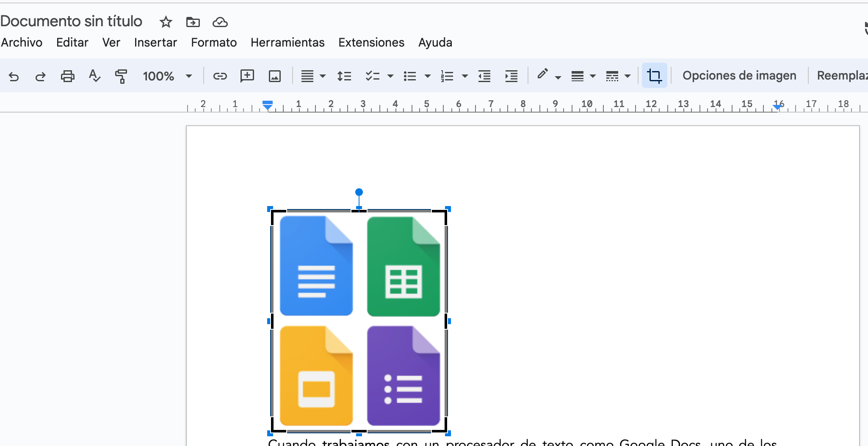
Task: Run spell check from the toolbar
Action: pyautogui.click(x=94, y=76)
